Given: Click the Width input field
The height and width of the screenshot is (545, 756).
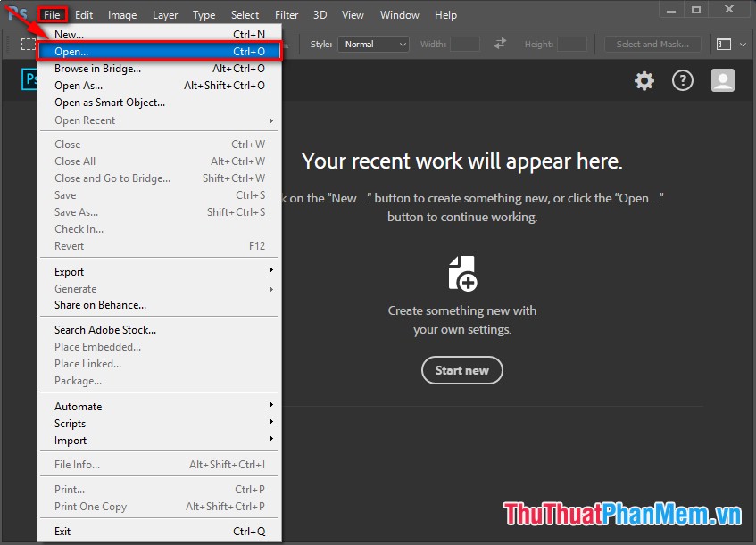Looking at the screenshot, I should click(x=465, y=45).
